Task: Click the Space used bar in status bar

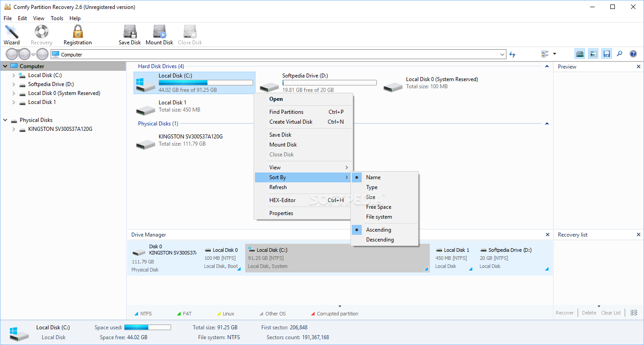Action: coord(147,328)
